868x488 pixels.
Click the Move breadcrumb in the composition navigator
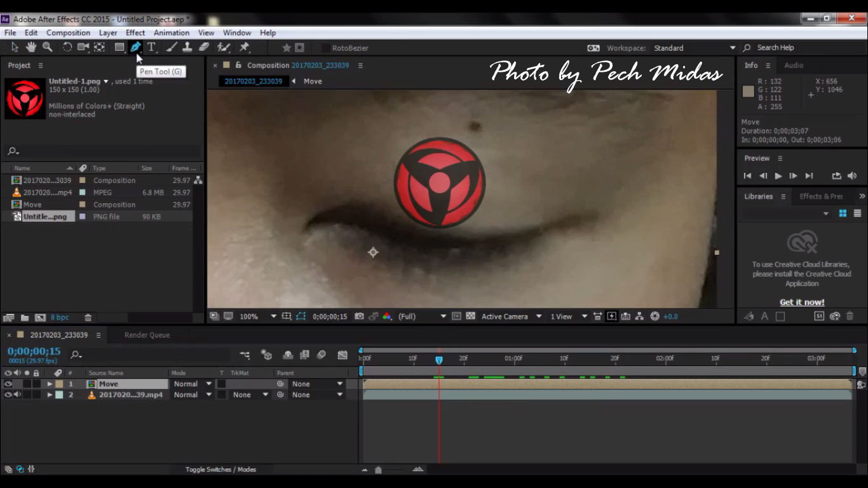tap(313, 81)
